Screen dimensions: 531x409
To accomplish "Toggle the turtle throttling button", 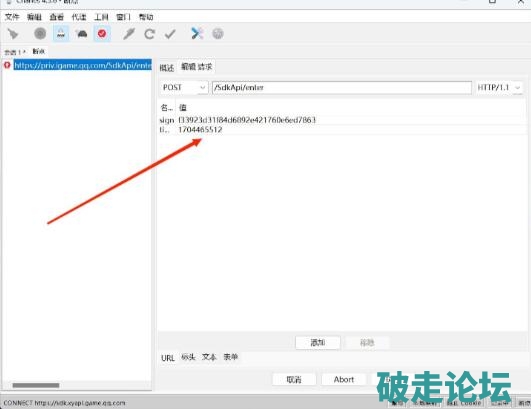I will click(x=81, y=34).
